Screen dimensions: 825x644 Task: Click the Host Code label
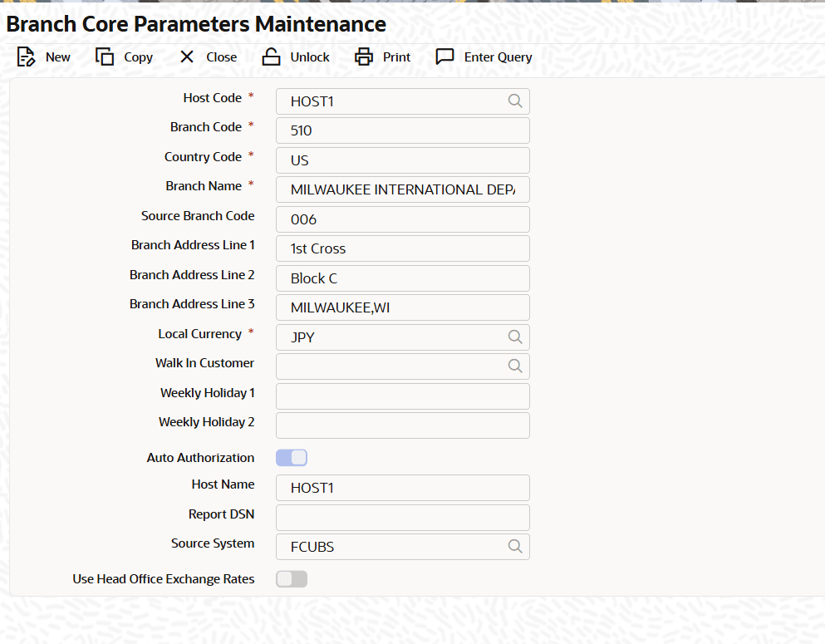tap(213, 98)
